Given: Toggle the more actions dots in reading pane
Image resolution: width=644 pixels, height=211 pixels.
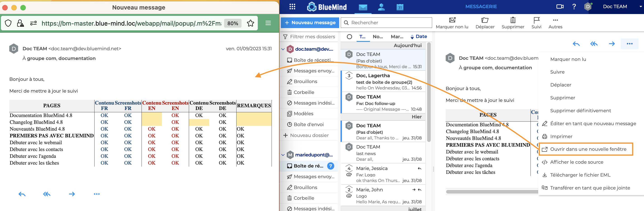Looking at the screenshot, I should [x=630, y=44].
